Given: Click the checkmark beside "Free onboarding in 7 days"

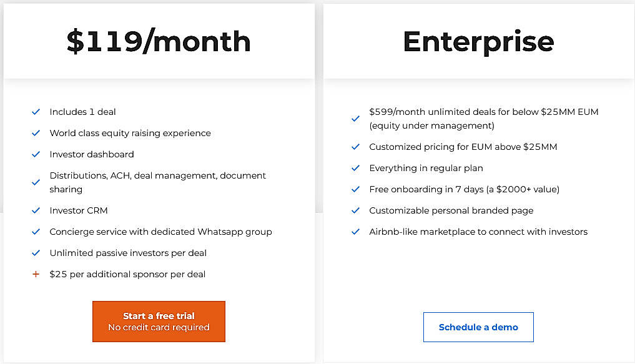Looking at the screenshot, I should pyautogui.click(x=356, y=189).
